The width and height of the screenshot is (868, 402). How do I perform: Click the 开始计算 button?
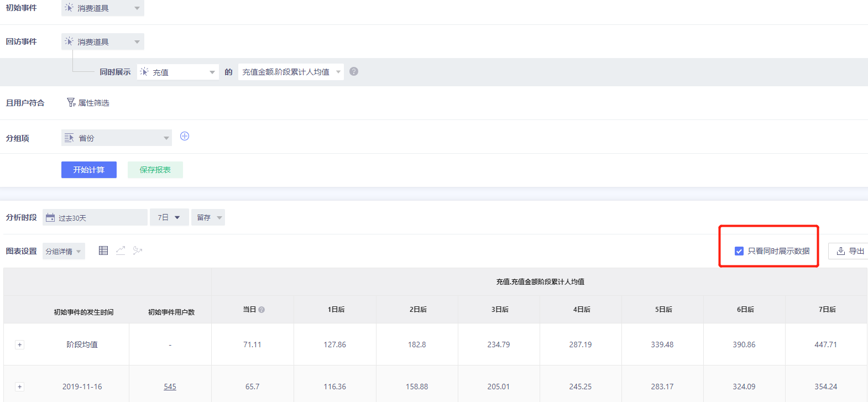pos(89,170)
